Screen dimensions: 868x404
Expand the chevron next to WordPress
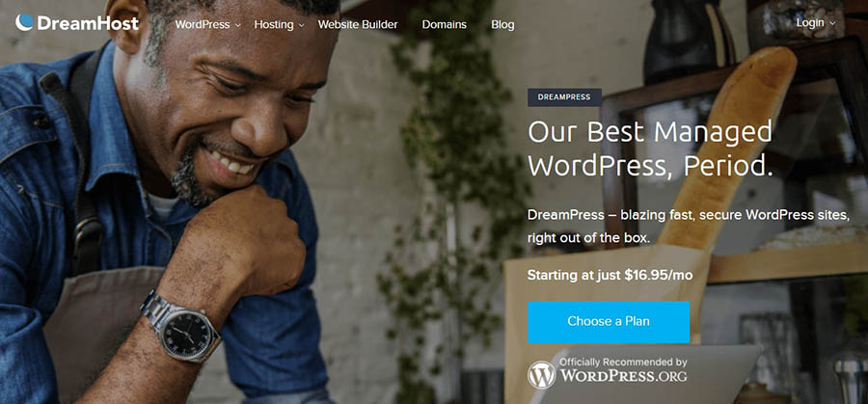click(237, 25)
